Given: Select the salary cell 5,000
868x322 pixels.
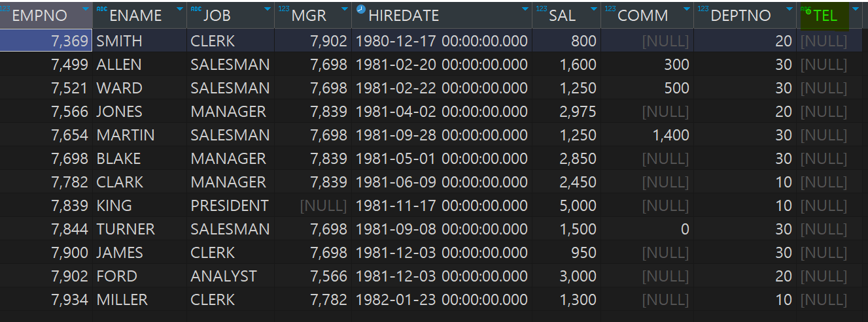Looking at the screenshot, I should pyautogui.click(x=566, y=206).
